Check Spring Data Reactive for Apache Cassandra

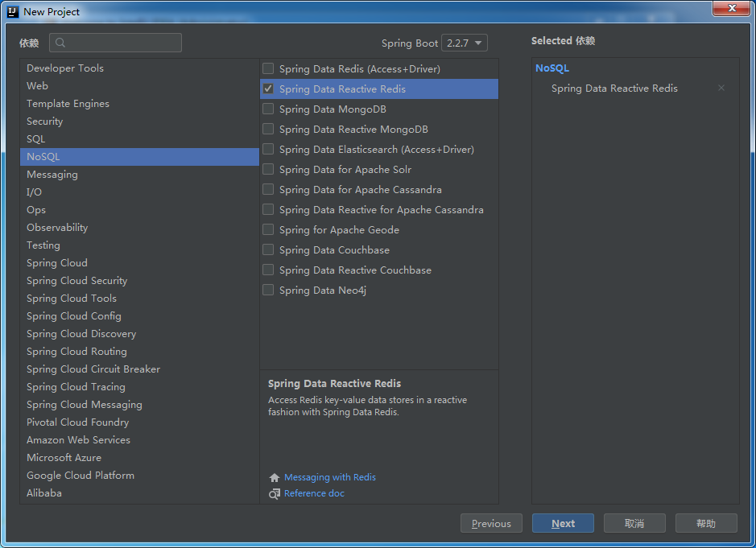coord(268,210)
